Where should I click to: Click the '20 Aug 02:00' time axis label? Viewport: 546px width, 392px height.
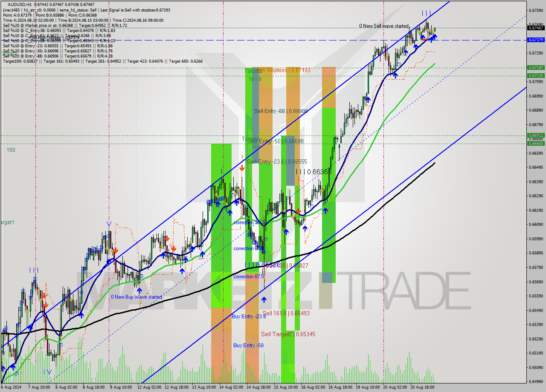click(395, 388)
